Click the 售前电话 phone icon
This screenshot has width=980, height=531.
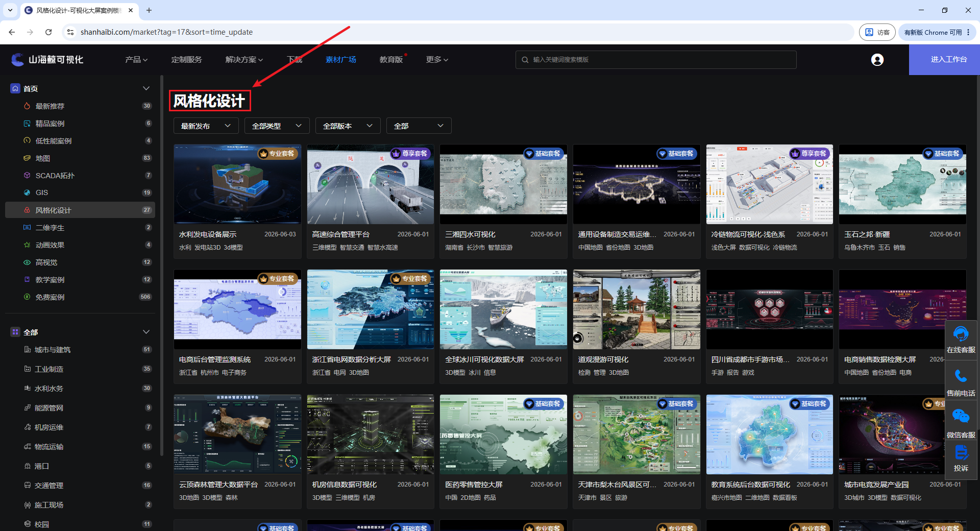click(961, 377)
